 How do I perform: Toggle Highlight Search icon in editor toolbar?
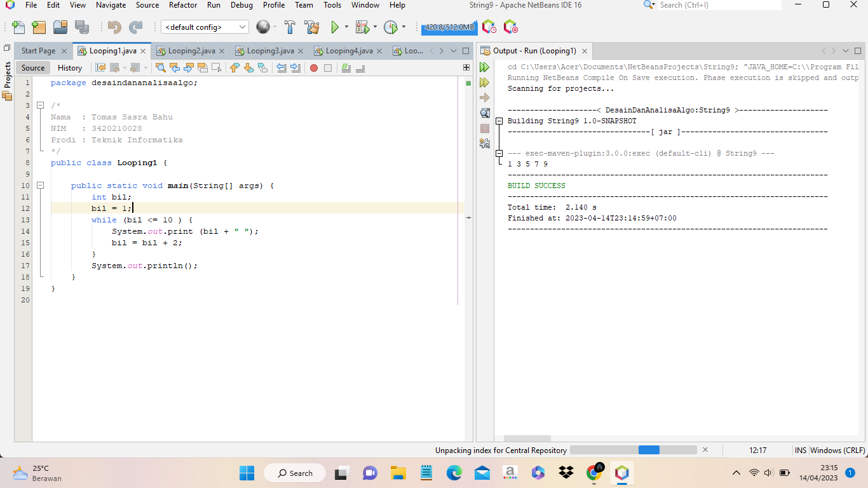203,68
